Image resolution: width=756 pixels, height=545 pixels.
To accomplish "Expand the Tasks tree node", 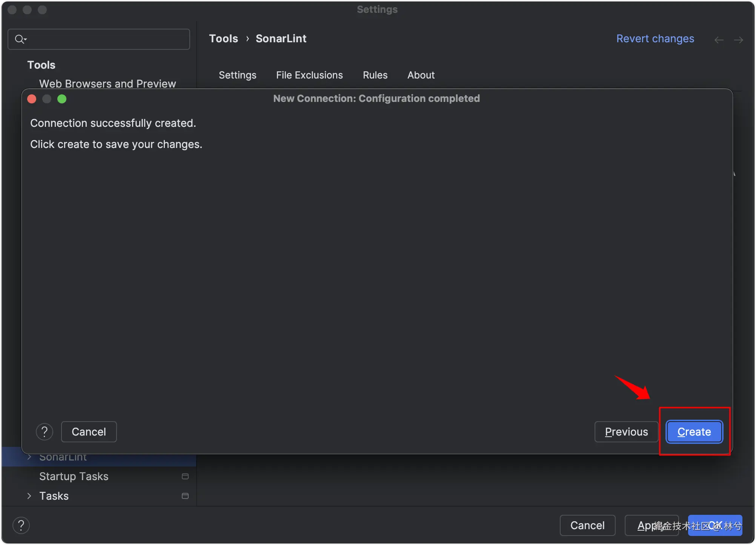I will coord(29,496).
